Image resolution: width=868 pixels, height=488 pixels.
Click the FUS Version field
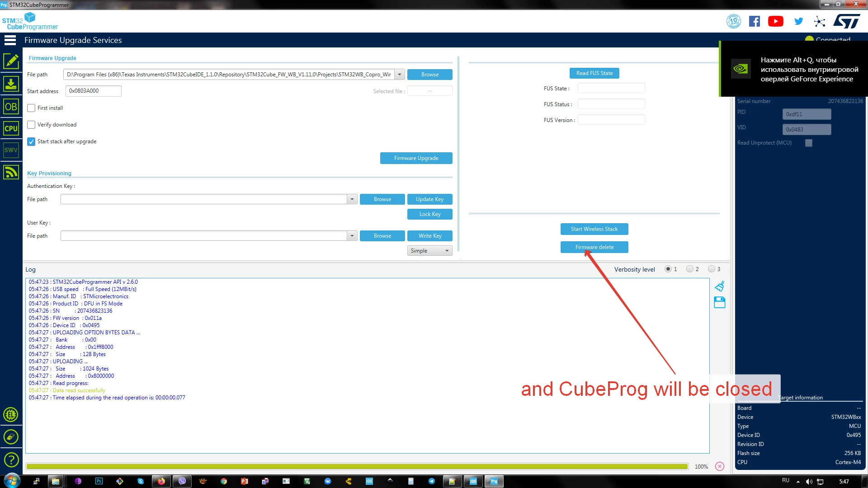[611, 120]
